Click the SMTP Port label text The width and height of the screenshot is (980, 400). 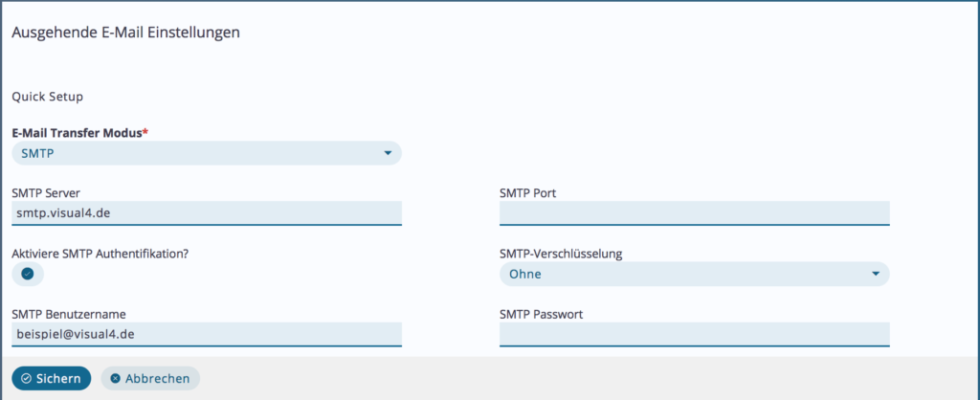pyautogui.click(x=527, y=193)
